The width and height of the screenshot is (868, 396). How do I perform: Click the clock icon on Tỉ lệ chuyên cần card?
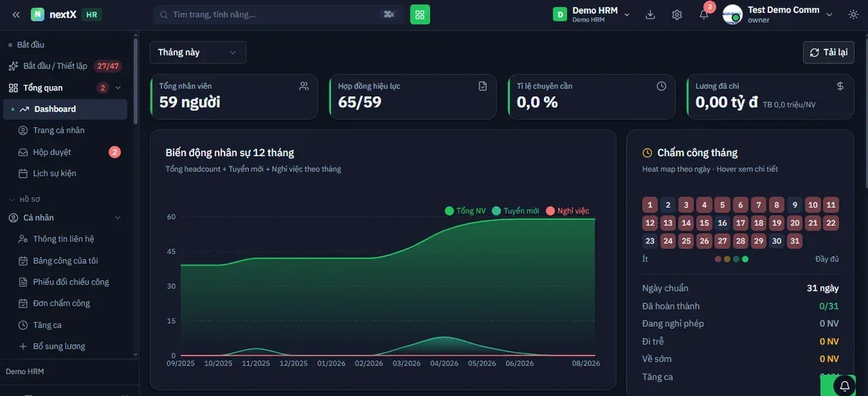click(662, 86)
